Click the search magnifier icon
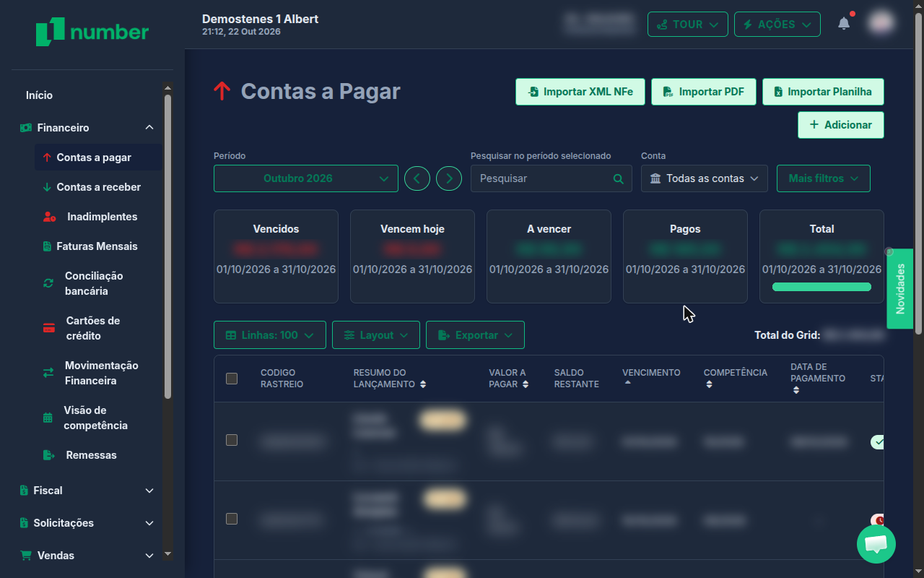Image resolution: width=924 pixels, height=578 pixels. pyautogui.click(x=618, y=178)
